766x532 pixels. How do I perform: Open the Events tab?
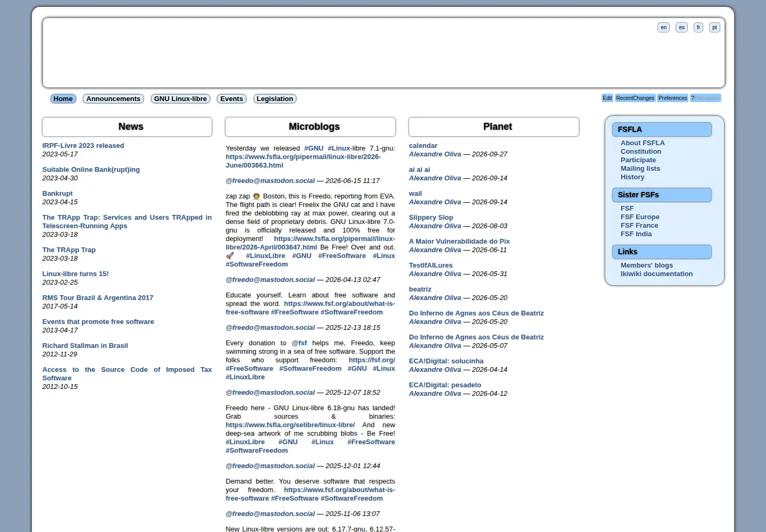coord(231,98)
